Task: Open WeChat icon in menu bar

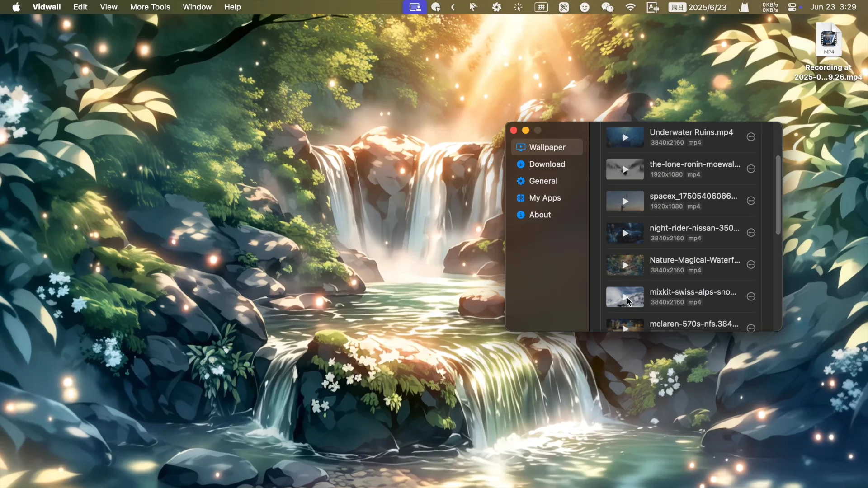Action: coord(607,7)
